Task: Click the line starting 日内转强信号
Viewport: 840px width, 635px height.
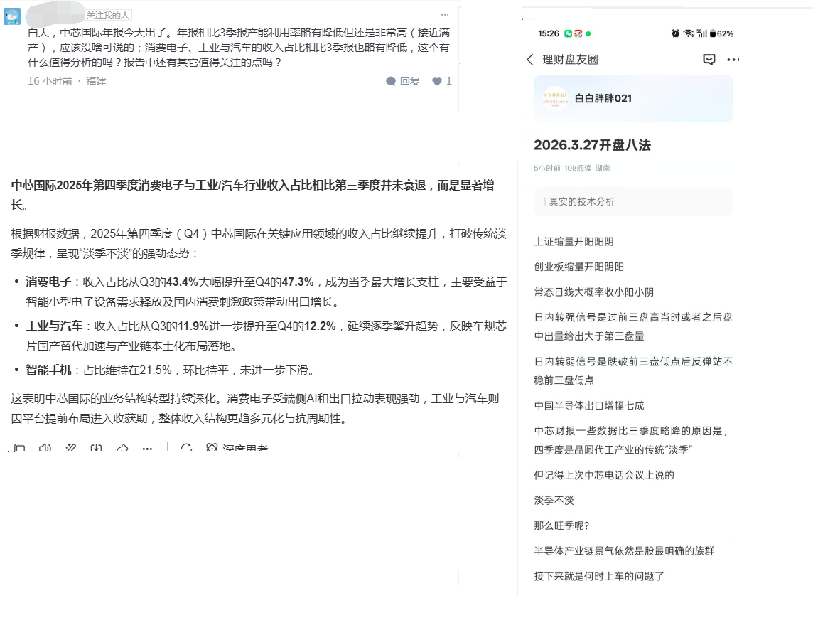Action: click(633, 326)
